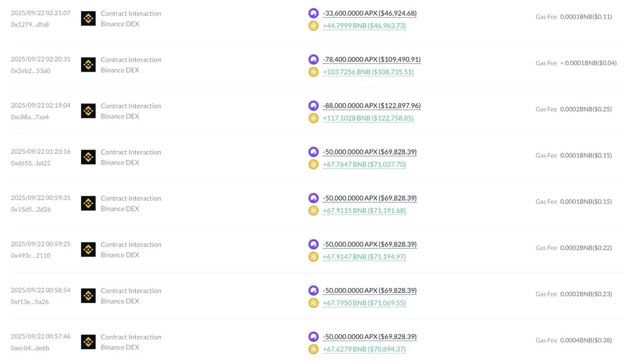Screen dimensions: 624x364
Task: Click the +103.7256 BNB amount link
Action: [368, 72]
